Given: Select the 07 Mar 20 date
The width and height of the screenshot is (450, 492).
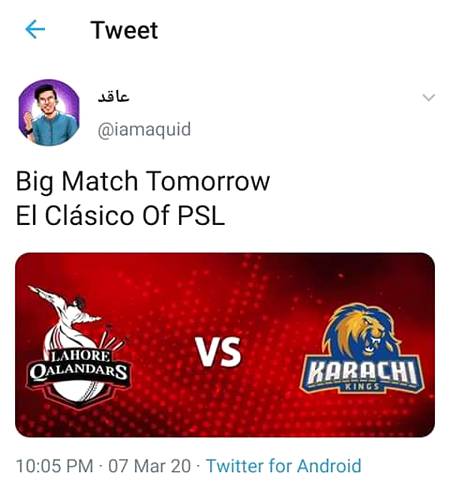Looking at the screenshot, I should [150, 466].
